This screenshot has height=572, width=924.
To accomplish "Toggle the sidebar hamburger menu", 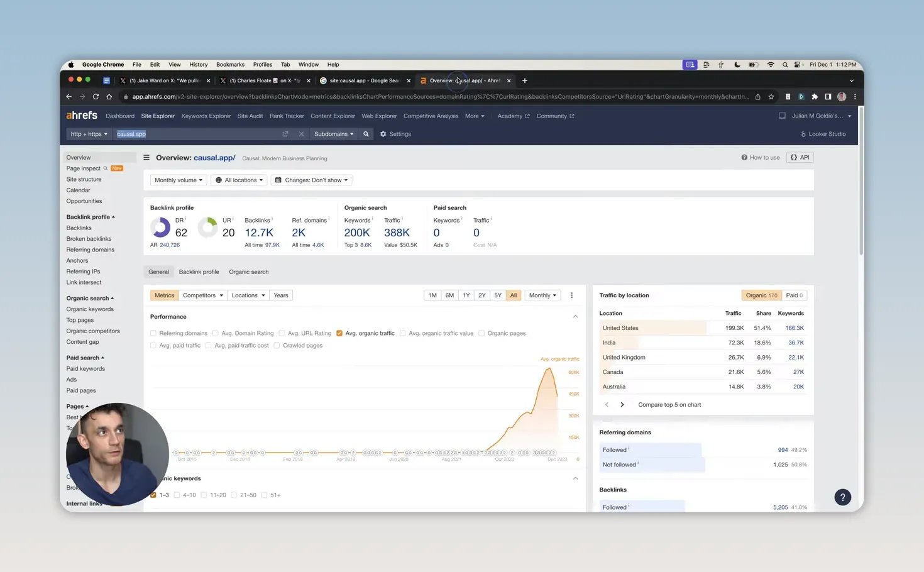I will [146, 158].
